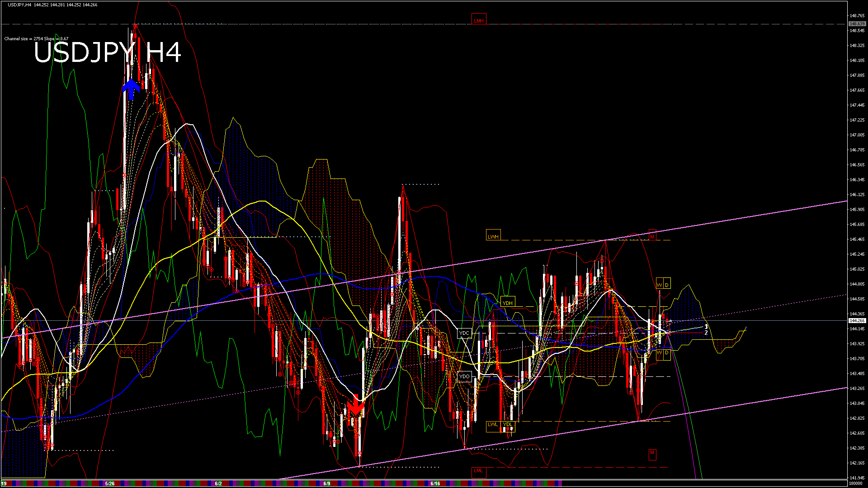Click the 148.639 price level tag

[x=857, y=23]
